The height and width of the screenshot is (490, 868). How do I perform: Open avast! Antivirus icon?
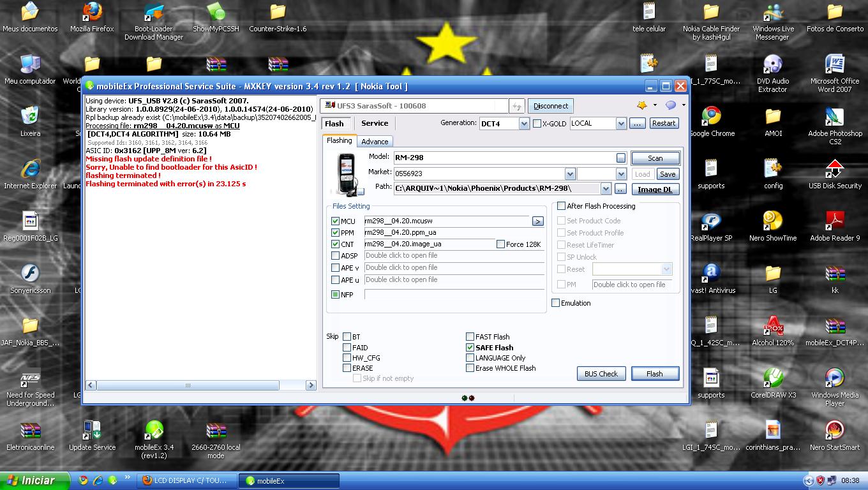(x=711, y=273)
